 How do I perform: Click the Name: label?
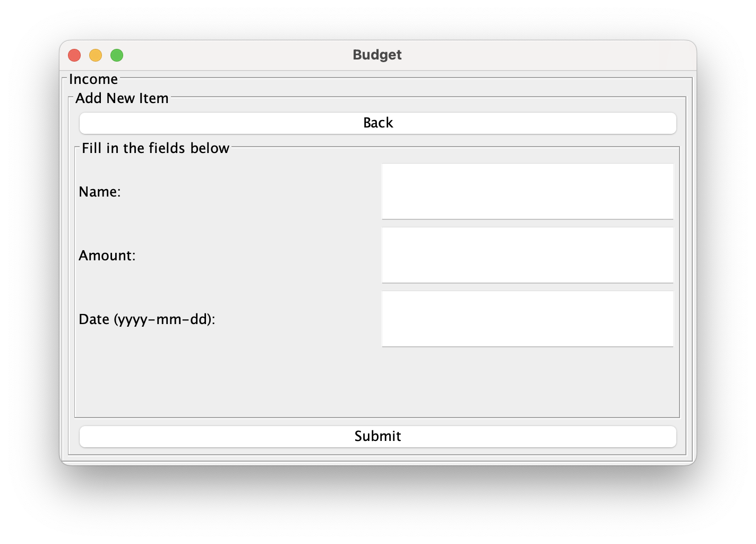[99, 191]
